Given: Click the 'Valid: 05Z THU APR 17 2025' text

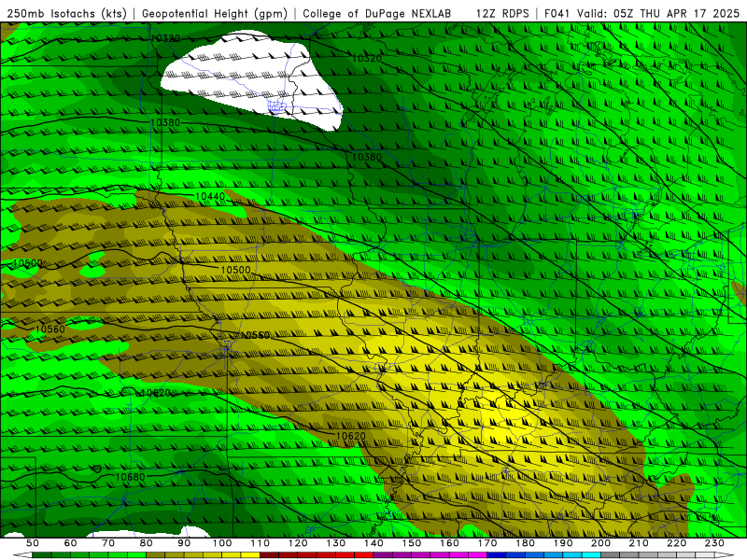Looking at the screenshot, I should tap(658, 14).
